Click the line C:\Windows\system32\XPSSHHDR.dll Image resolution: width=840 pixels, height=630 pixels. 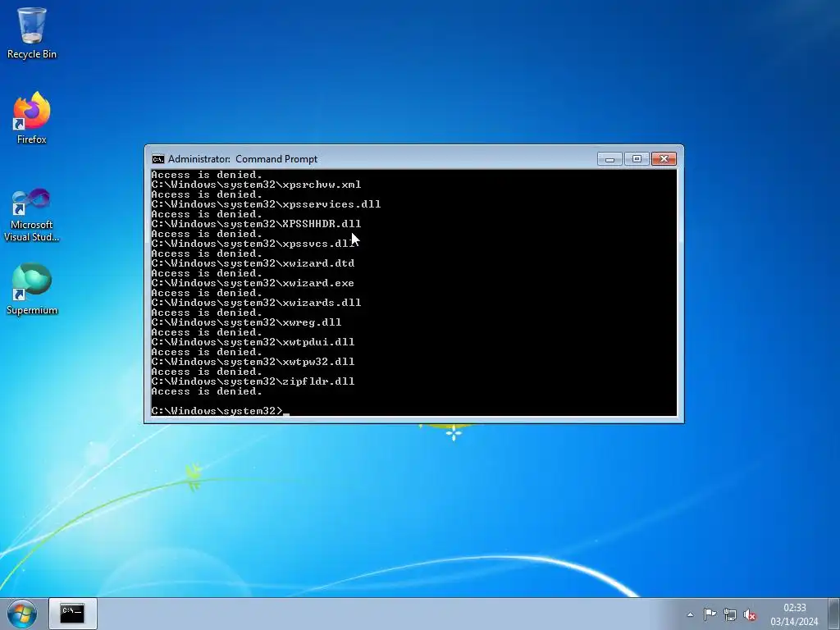click(x=256, y=224)
